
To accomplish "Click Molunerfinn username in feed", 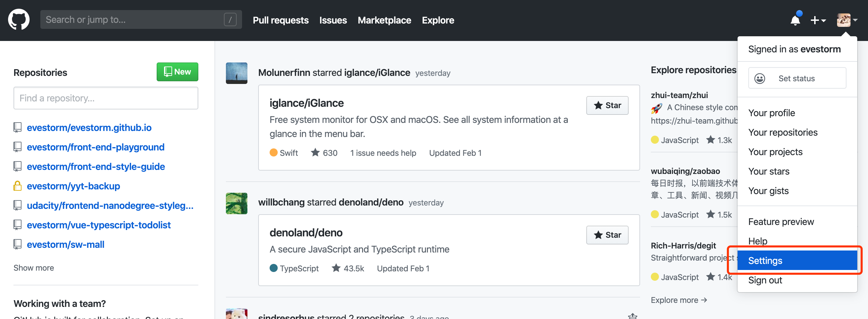I will point(284,73).
